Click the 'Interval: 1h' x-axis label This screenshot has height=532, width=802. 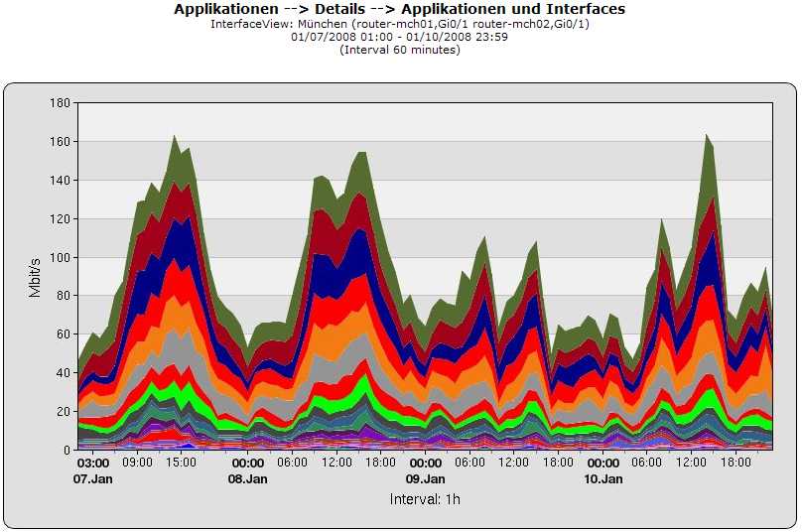click(425, 499)
